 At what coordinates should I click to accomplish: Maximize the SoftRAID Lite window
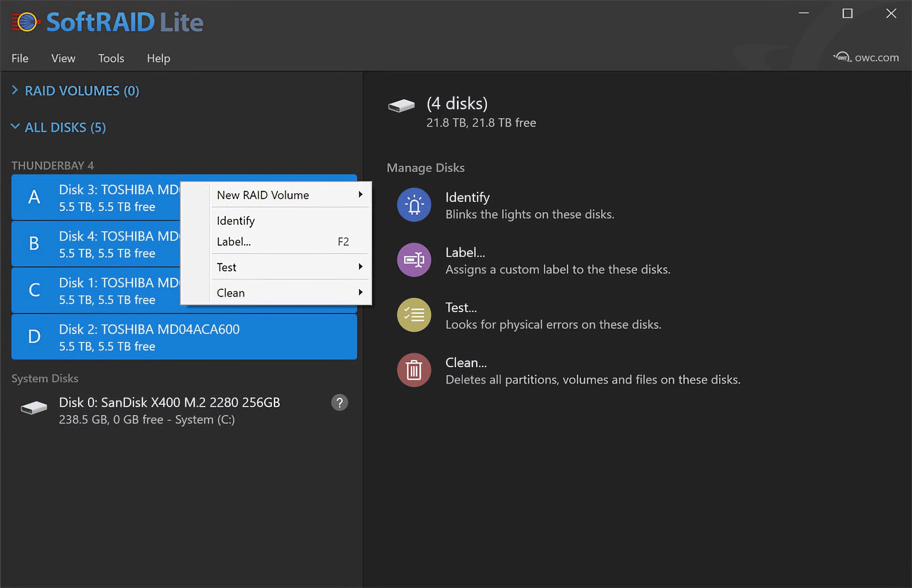click(848, 13)
